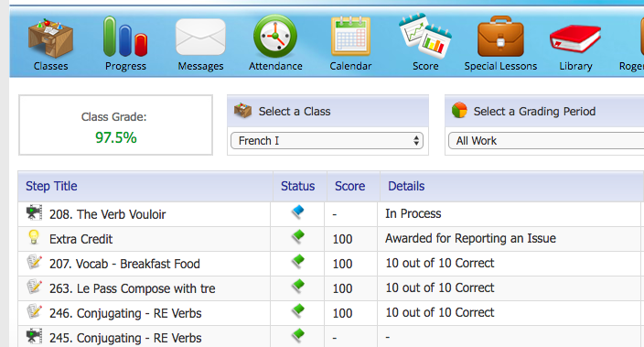
Task: Open the Calendar icon
Action: (350, 37)
